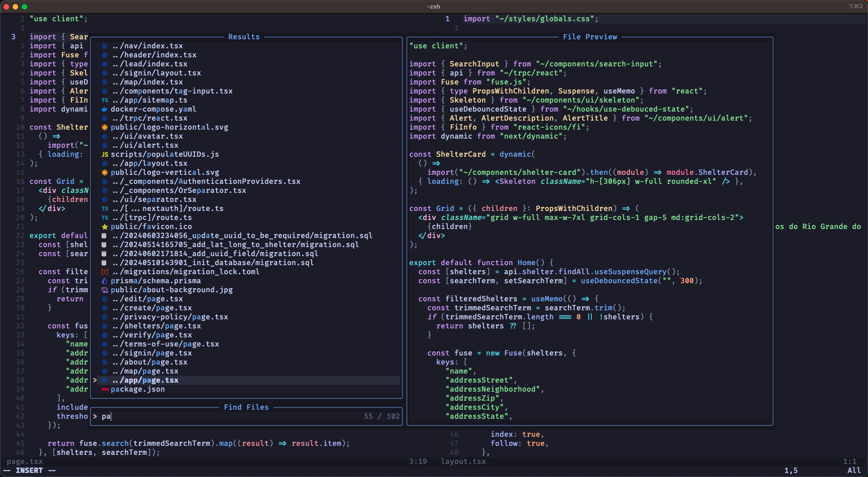Screen dimensions: 868x477
Task: Click the "addressNeighborhood" key in preview
Action: pos(492,389)
